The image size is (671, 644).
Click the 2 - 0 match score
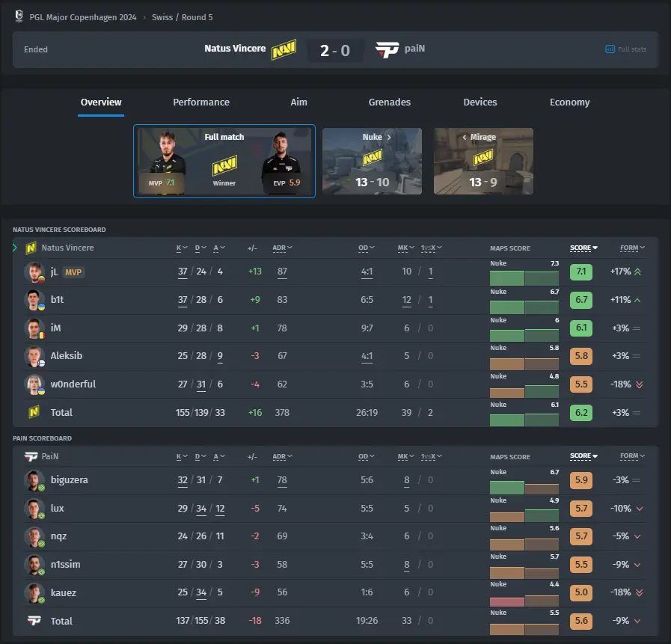(335, 51)
